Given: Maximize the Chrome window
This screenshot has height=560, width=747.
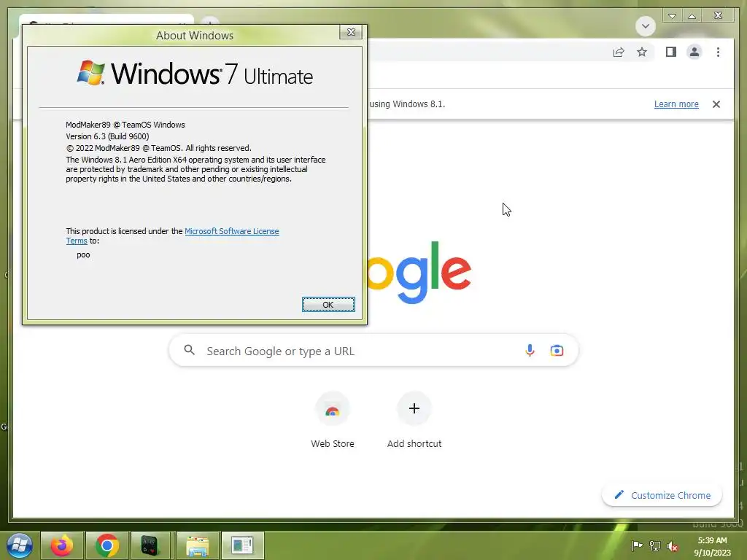Looking at the screenshot, I should click(692, 16).
